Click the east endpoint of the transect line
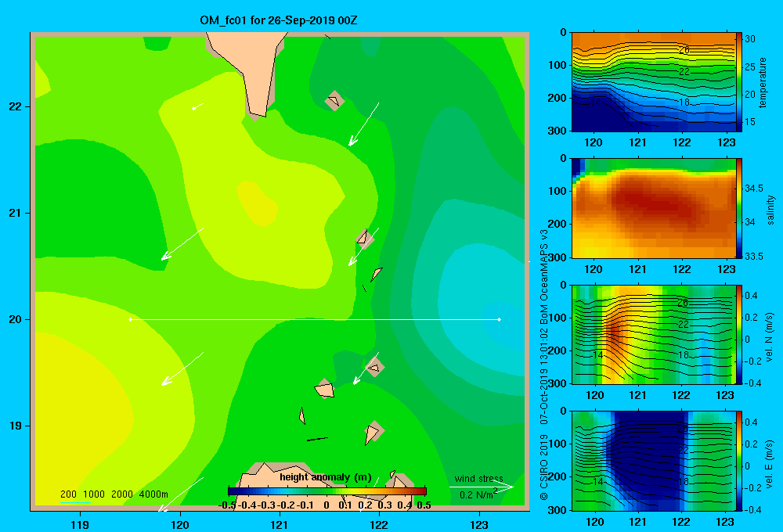Screen dimensions: 783x532 tap(500, 319)
